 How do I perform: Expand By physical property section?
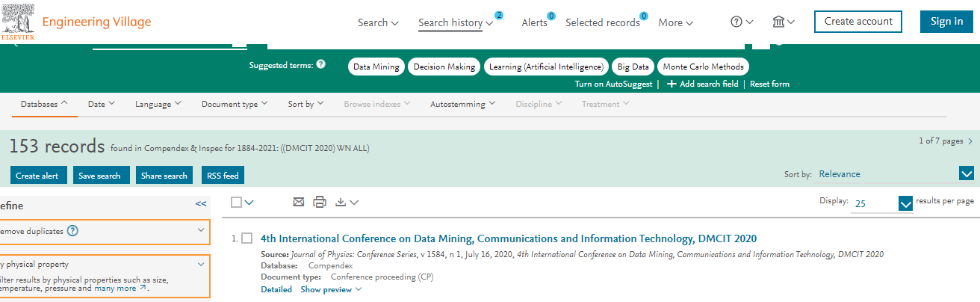pos(201,264)
